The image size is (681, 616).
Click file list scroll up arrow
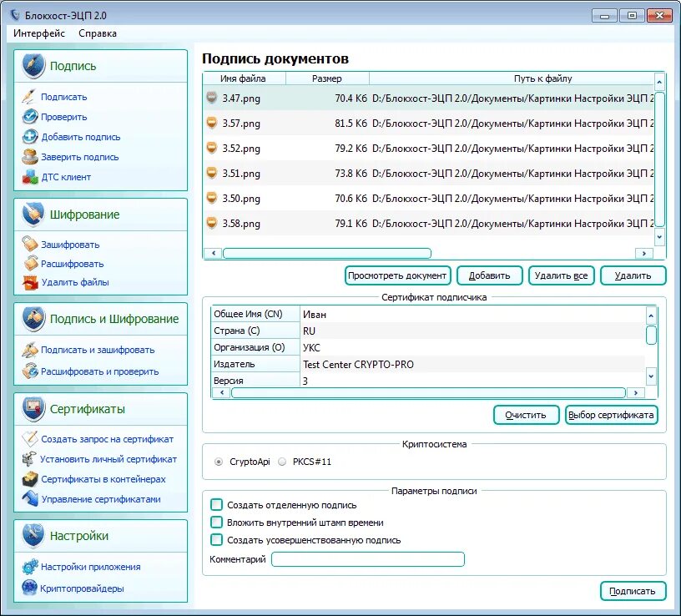tap(659, 82)
